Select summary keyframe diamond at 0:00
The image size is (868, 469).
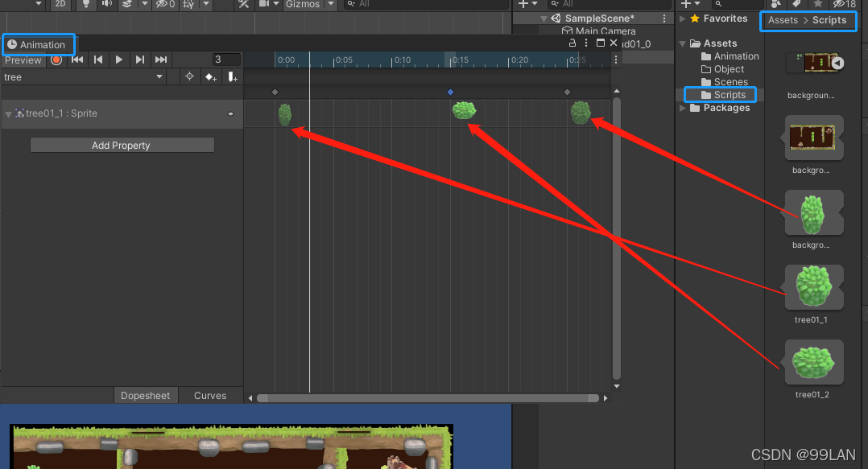[x=275, y=92]
